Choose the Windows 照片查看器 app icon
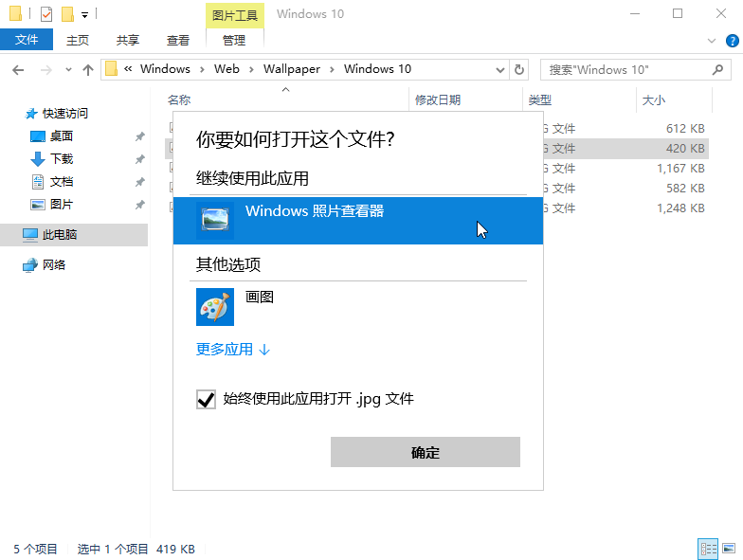 click(214, 220)
